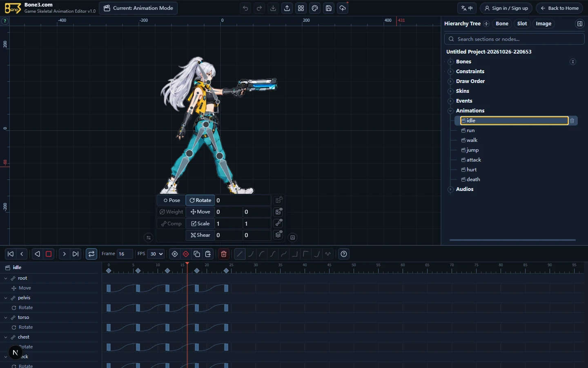Viewport: 588px width, 368px height.
Task: Switch to the Slot tab
Action: point(522,24)
